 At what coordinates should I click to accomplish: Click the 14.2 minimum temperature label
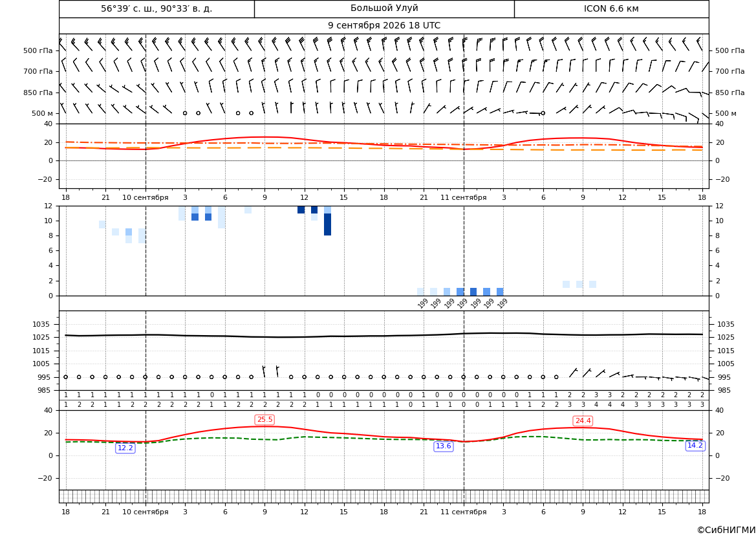click(695, 445)
